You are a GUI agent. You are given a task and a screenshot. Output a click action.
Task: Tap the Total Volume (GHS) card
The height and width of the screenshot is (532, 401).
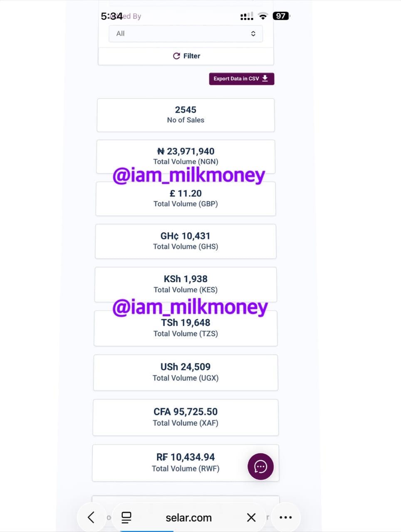(186, 241)
